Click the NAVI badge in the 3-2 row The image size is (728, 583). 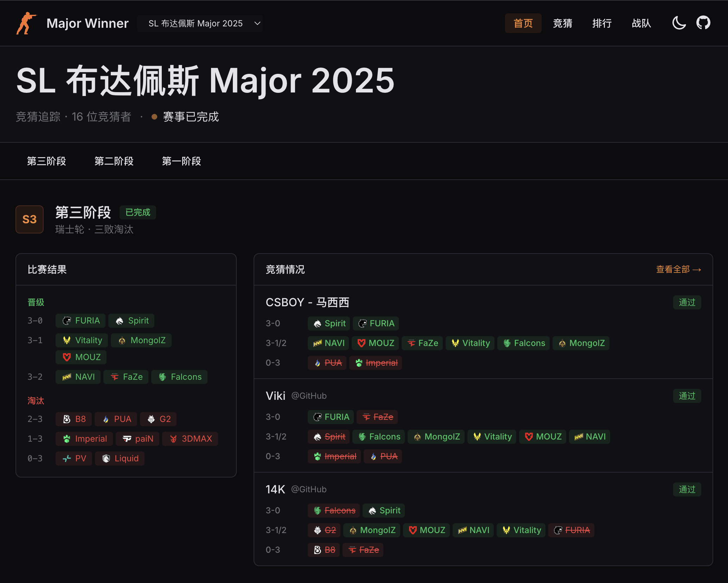(78, 377)
